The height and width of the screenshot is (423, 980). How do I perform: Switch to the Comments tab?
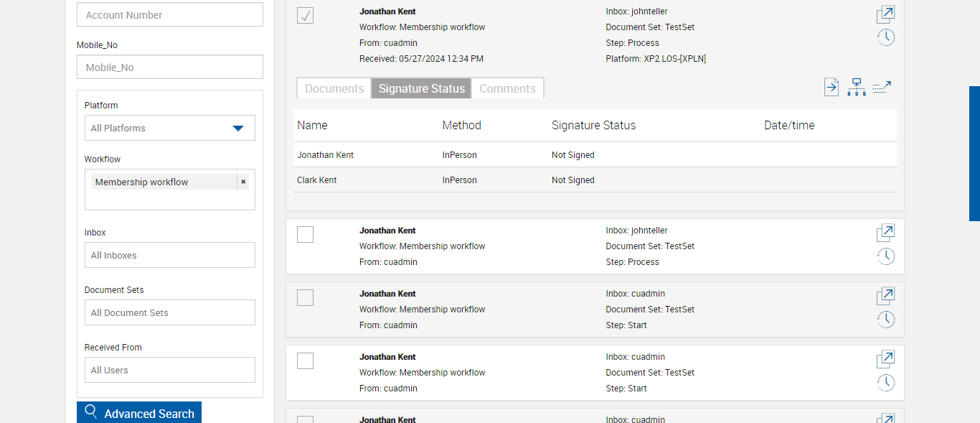[x=507, y=88]
